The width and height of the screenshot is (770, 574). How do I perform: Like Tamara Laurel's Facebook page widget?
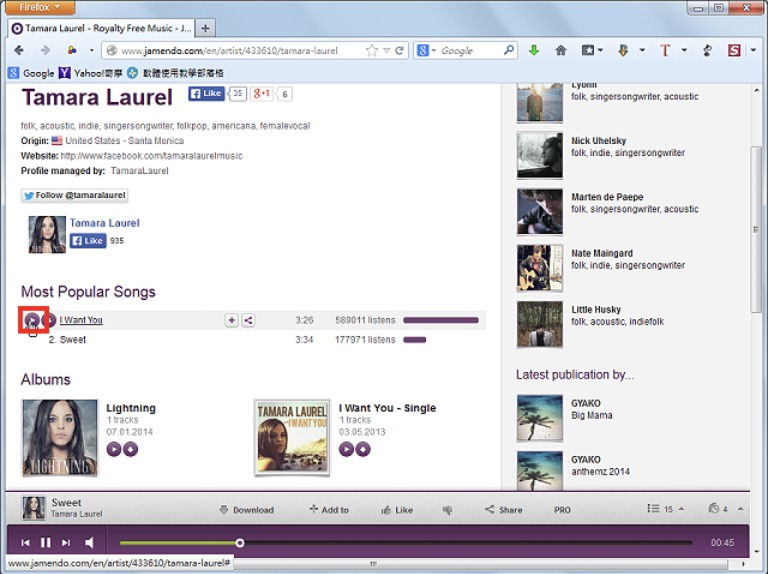[x=88, y=241]
